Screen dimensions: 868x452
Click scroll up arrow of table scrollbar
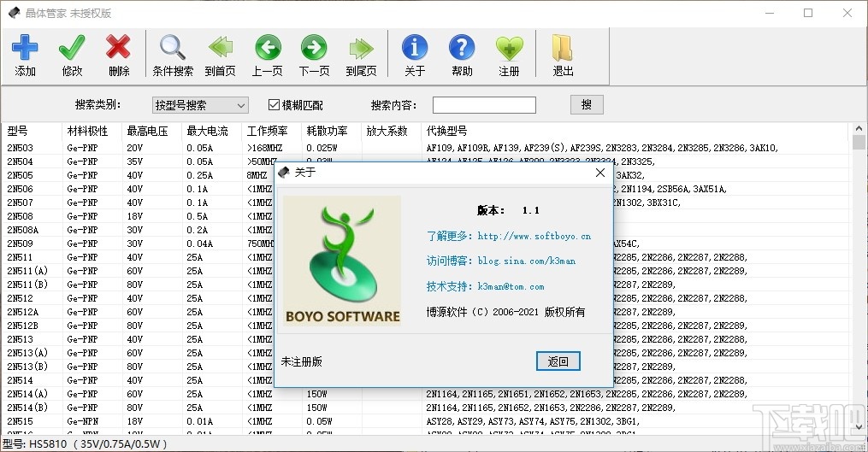859,128
